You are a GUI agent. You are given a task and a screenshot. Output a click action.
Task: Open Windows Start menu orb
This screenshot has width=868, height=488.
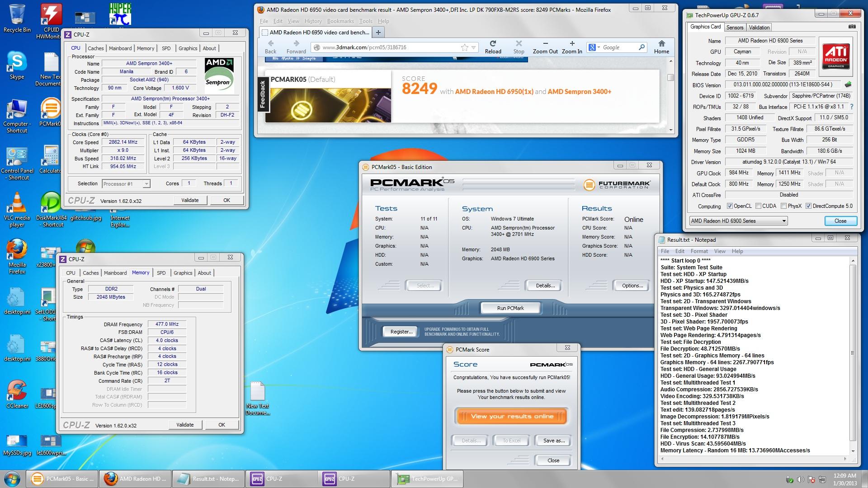12,479
